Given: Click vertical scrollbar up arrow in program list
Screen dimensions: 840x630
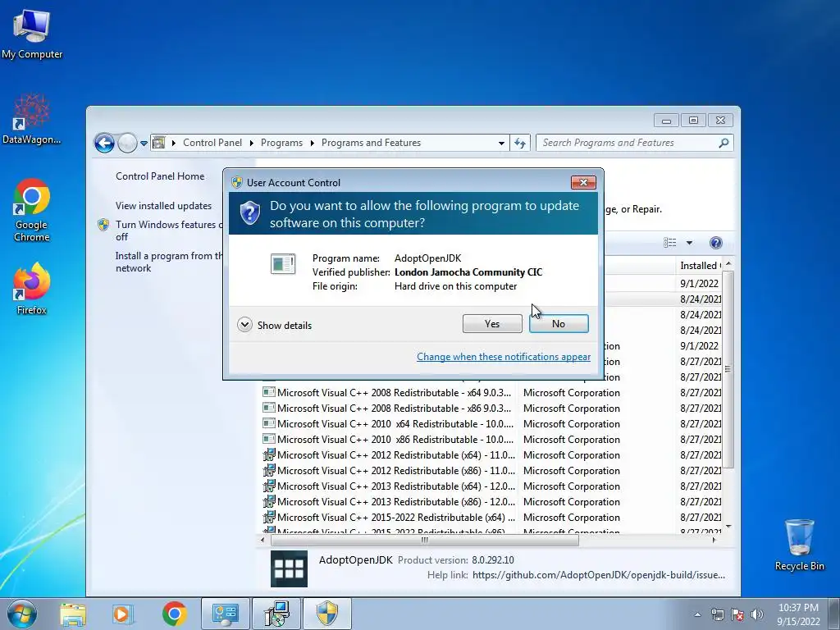Looking at the screenshot, I should [728, 265].
